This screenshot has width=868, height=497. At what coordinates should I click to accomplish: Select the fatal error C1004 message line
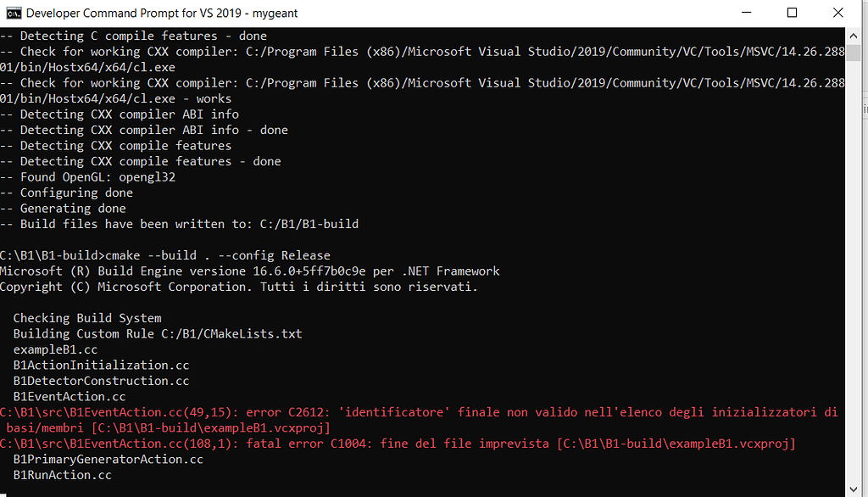coord(339,443)
